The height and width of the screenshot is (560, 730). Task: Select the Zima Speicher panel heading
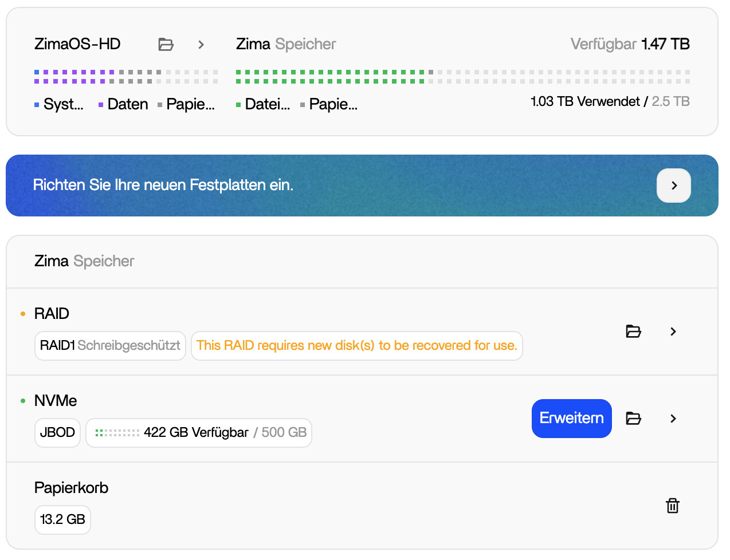coord(84,261)
